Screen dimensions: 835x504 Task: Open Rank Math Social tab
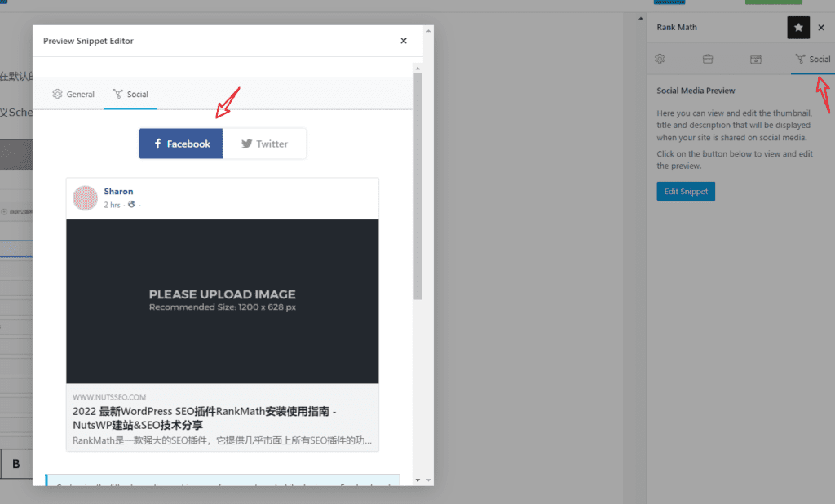[813, 60]
